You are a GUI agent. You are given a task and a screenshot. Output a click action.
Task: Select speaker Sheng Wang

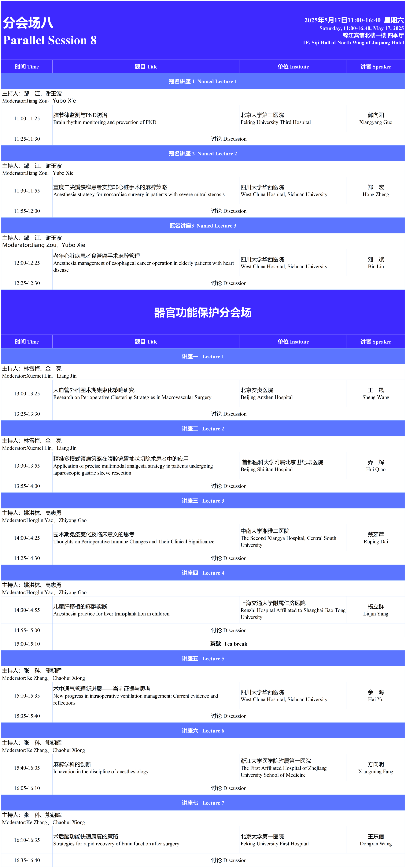click(x=376, y=394)
